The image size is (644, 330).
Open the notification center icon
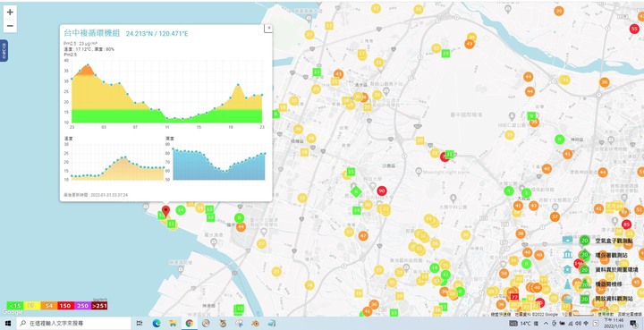click(x=634, y=324)
